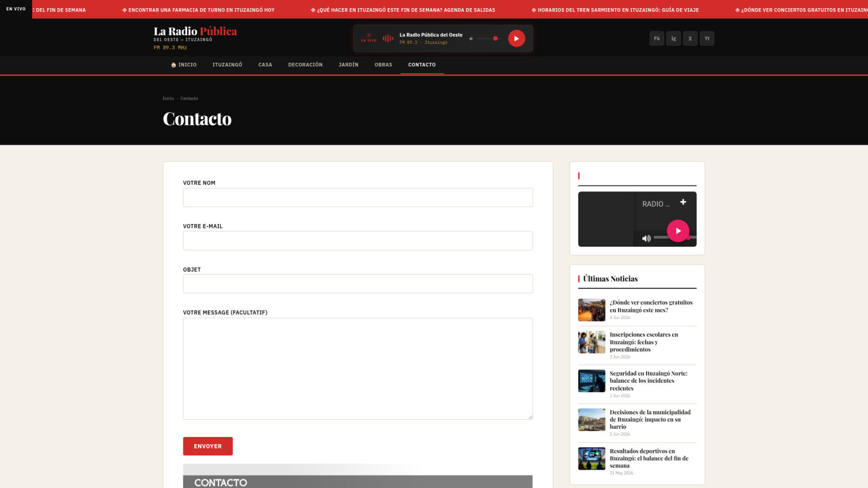Adjust the sidebar radio widget volume slider
The height and width of the screenshot is (488, 868).
click(675, 237)
